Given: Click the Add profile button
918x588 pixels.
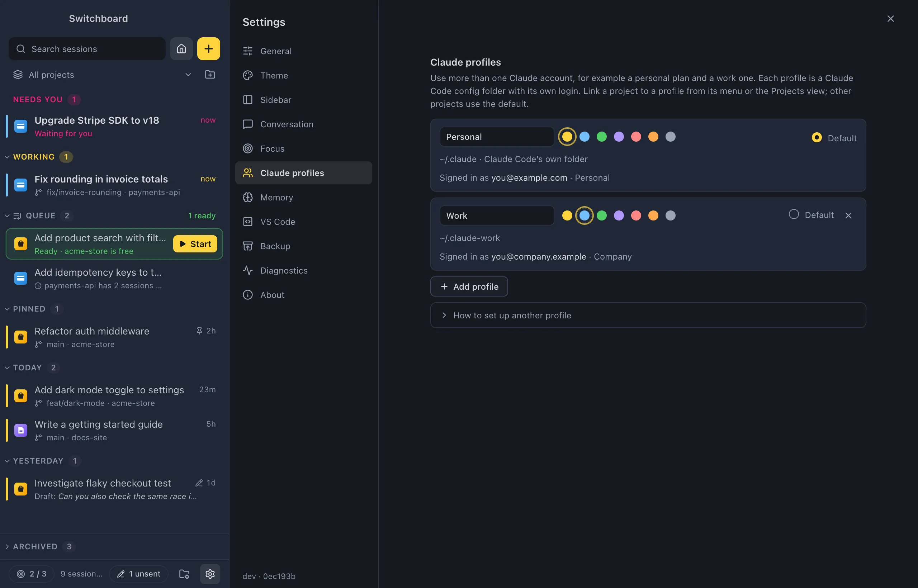Looking at the screenshot, I should (469, 287).
